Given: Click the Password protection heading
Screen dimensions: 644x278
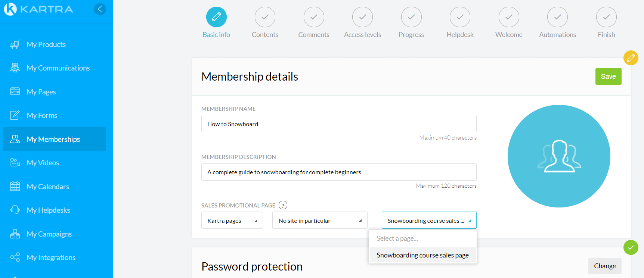Looking at the screenshot, I should click(252, 266).
